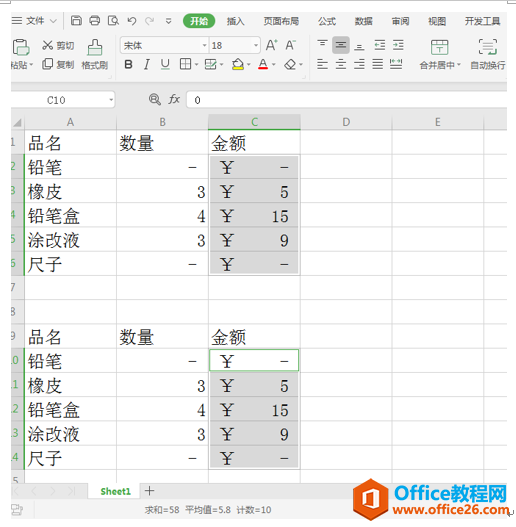Click the formula bar zoom magnifier icon
Image resolution: width=516 pixels, height=527 pixels.
click(155, 99)
